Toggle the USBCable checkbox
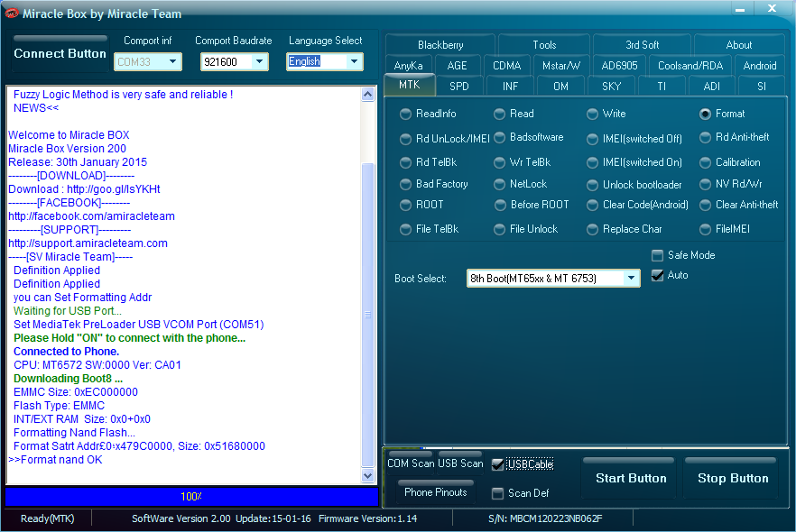 pos(497,464)
